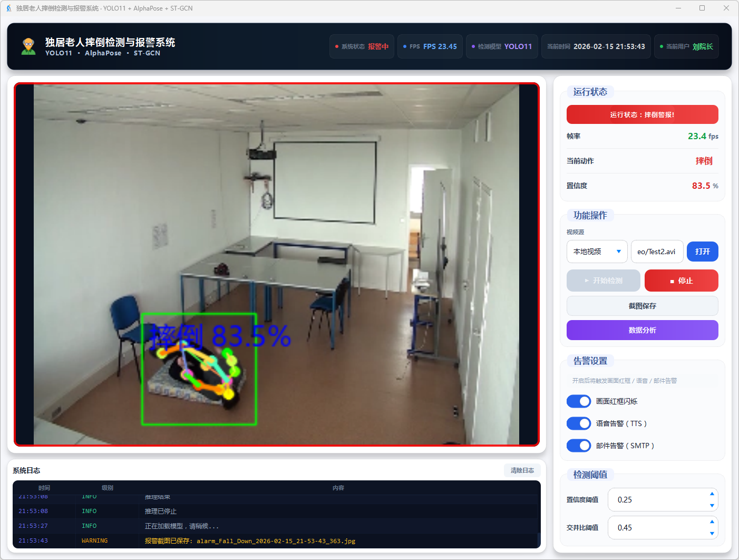Click the system log vertical scrollbar
Image resolution: width=739 pixels, height=560 pixels.
(x=539, y=540)
